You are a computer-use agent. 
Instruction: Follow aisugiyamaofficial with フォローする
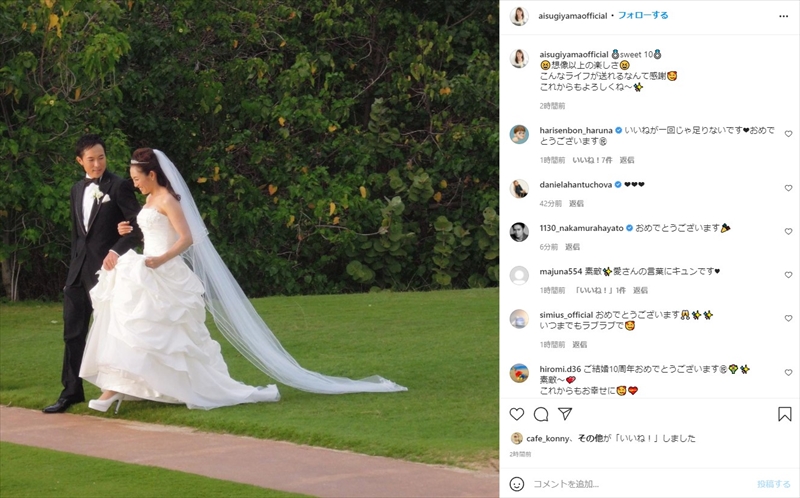tap(643, 15)
